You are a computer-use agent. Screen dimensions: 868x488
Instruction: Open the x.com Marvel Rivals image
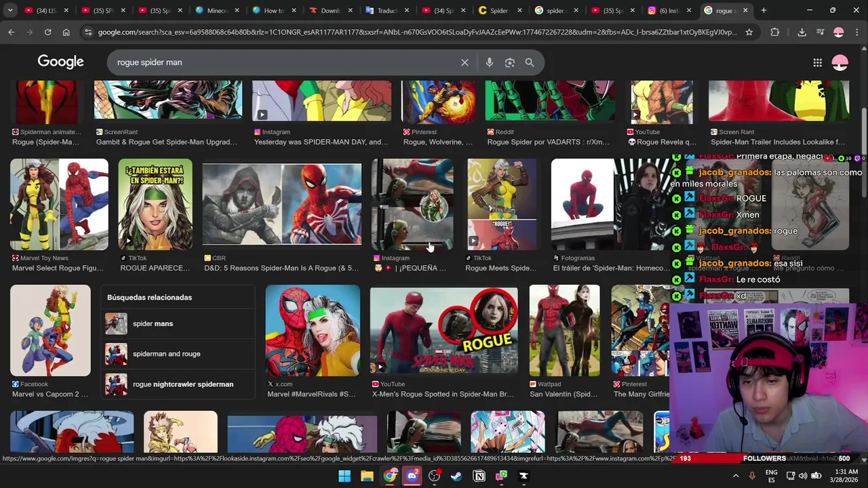pyautogui.click(x=313, y=330)
